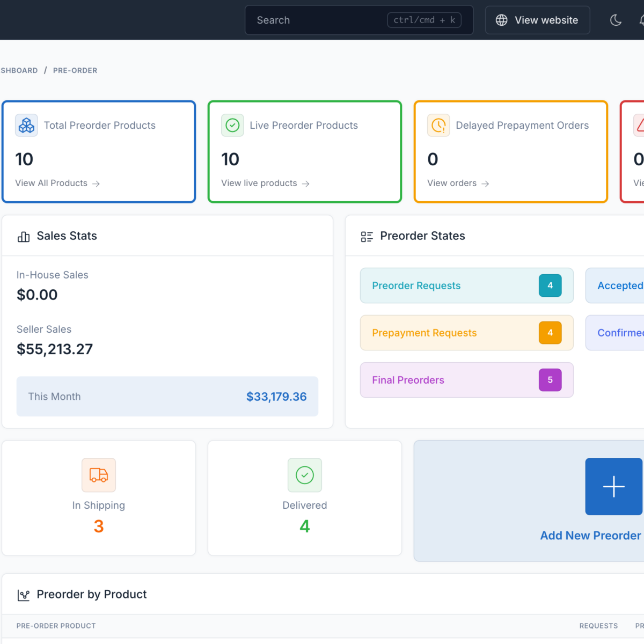Click Preorder by Product chart icon
The width and height of the screenshot is (644, 644).
pos(24,595)
